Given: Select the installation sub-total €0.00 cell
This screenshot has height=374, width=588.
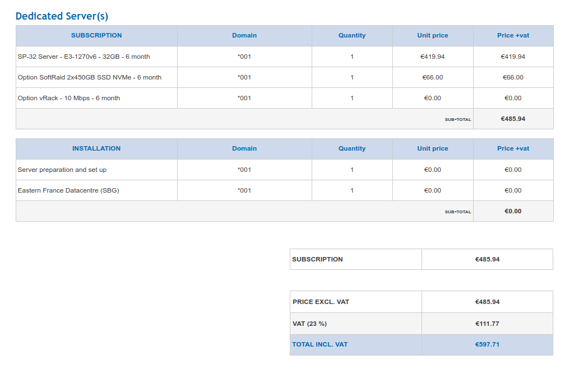Looking at the screenshot, I should pos(513,212).
